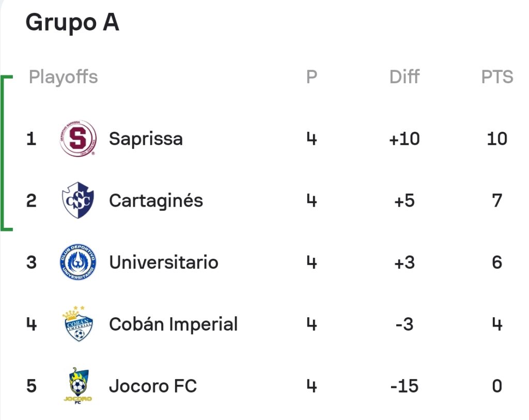Select the Jocoro FC logo

pyautogui.click(x=78, y=386)
